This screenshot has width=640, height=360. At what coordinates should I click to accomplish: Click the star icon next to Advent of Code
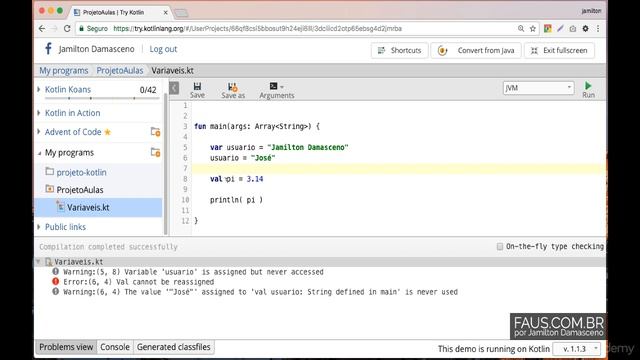coord(108,132)
